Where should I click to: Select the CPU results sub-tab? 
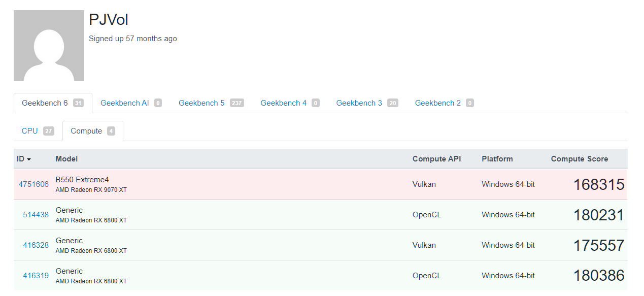click(x=30, y=131)
